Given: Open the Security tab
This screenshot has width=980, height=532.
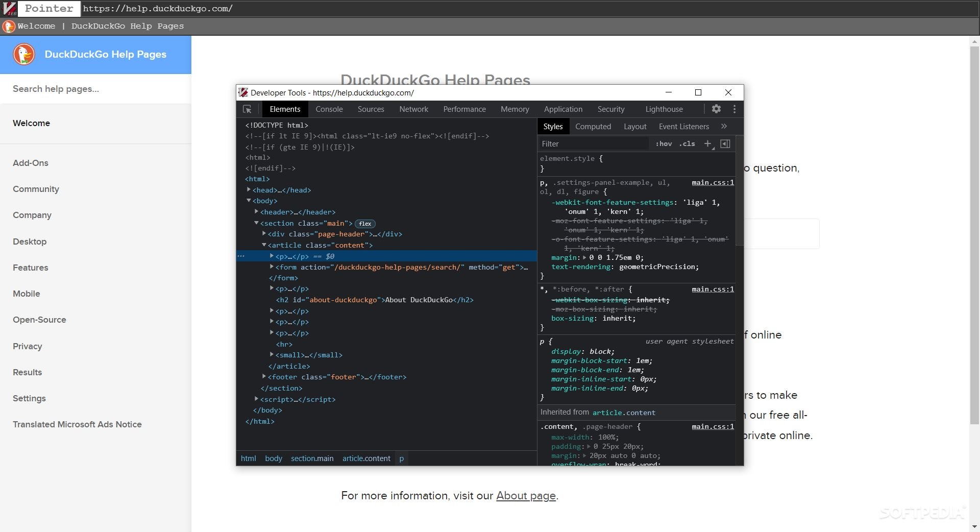Looking at the screenshot, I should coord(611,109).
